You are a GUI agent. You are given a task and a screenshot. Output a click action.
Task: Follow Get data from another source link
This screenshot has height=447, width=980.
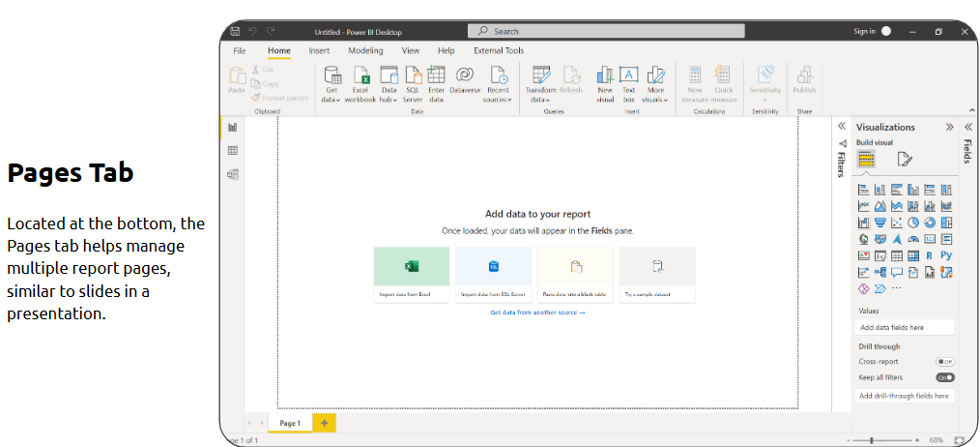537,313
